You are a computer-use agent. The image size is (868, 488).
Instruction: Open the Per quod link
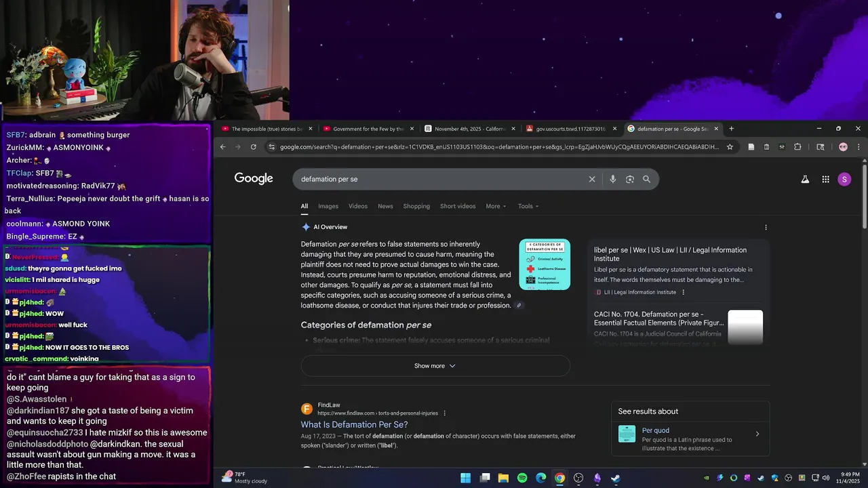pos(656,430)
